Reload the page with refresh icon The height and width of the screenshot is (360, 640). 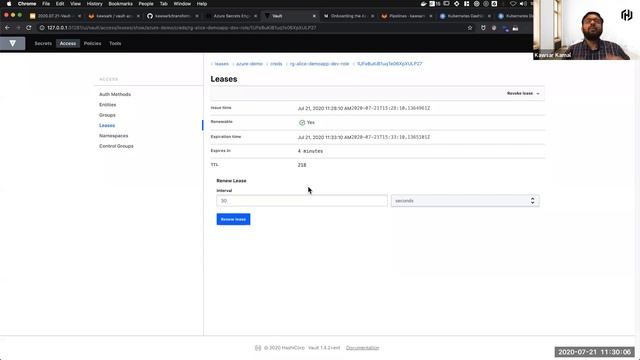click(x=28, y=28)
